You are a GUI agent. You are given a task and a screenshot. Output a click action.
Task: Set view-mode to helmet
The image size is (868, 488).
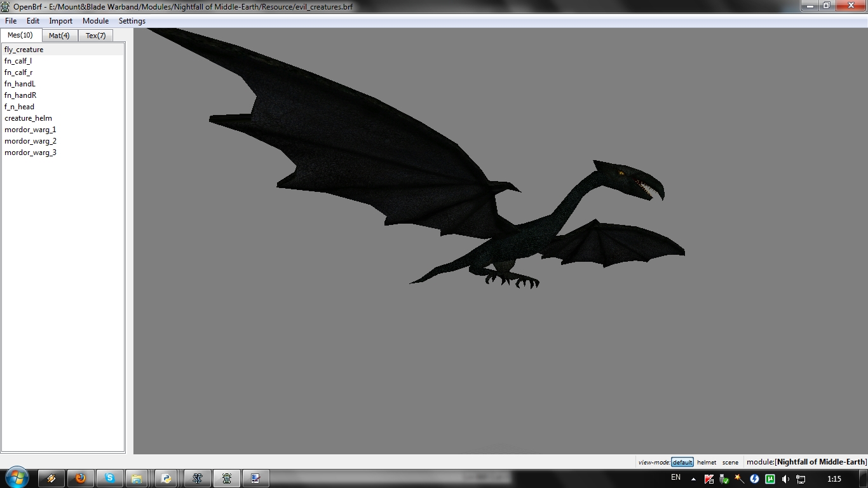(x=707, y=462)
